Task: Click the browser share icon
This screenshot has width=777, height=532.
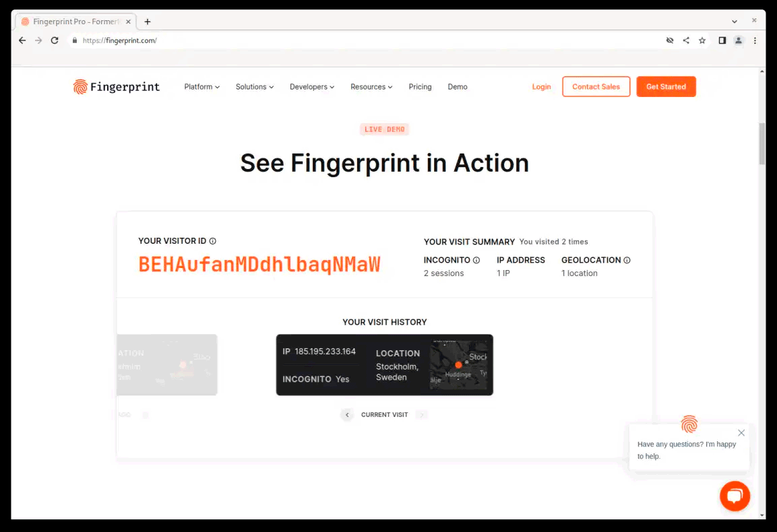Action: point(686,40)
